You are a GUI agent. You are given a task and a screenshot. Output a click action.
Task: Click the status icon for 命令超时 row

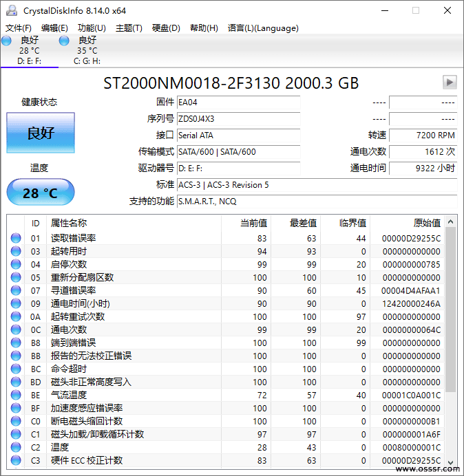click(x=16, y=369)
